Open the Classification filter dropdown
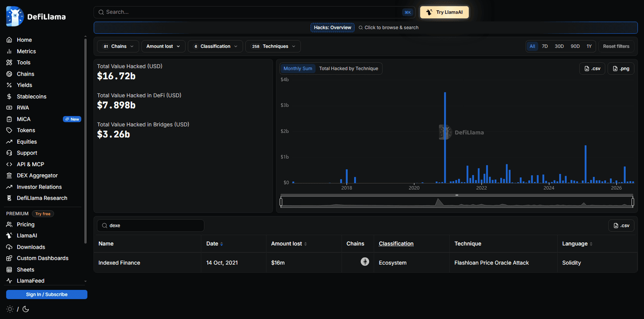This screenshot has width=644, height=319. [215, 47]
